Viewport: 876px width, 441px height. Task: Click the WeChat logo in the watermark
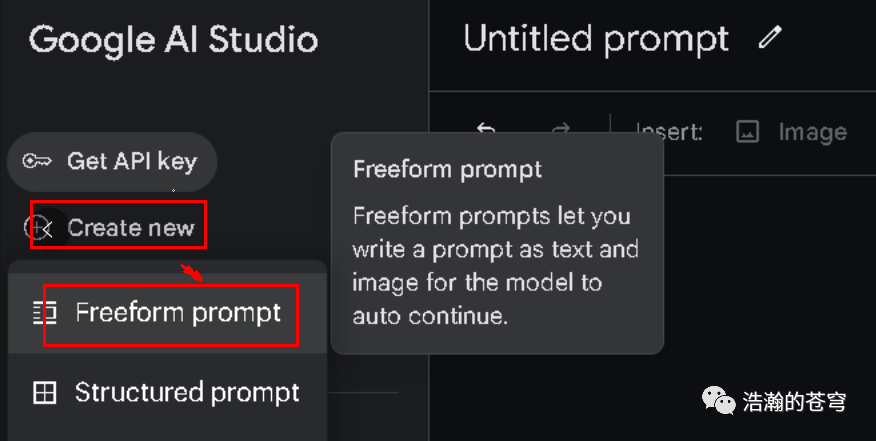pos(718,401)
